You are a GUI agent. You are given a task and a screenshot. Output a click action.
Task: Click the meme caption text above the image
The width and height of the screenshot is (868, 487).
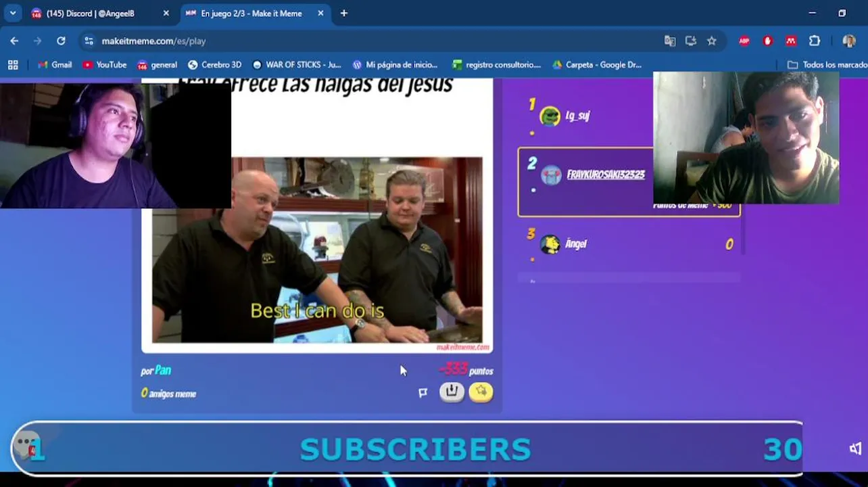pyautogui.click(x=315, y=86)
